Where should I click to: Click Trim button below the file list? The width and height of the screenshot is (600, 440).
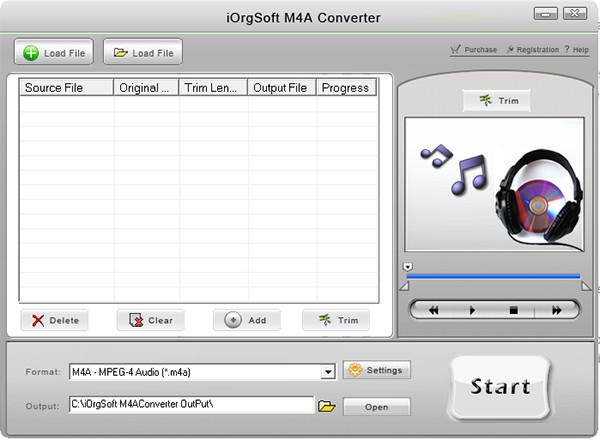[x=335, y=320]
